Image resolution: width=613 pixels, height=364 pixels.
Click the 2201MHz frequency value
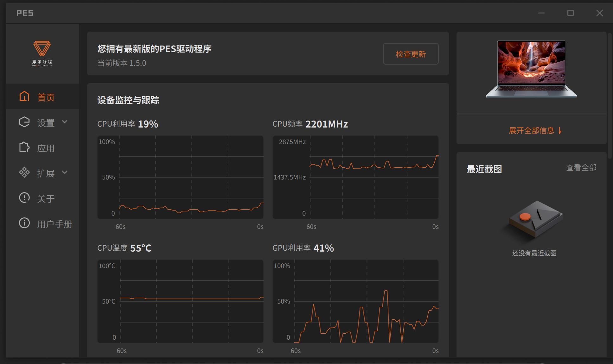click(x=327, y=124)
